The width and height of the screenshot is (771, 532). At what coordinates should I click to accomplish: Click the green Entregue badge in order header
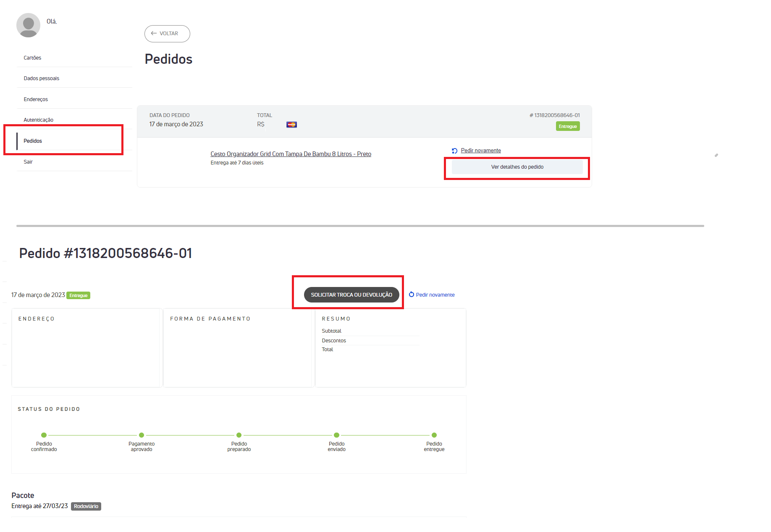point(568,126)
